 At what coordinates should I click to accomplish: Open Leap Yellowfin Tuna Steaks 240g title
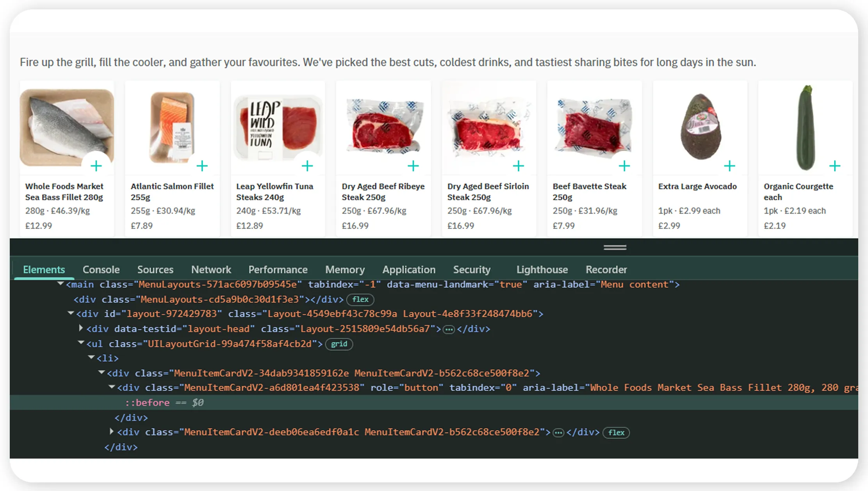pyautogui.click(x=274, y=192)
